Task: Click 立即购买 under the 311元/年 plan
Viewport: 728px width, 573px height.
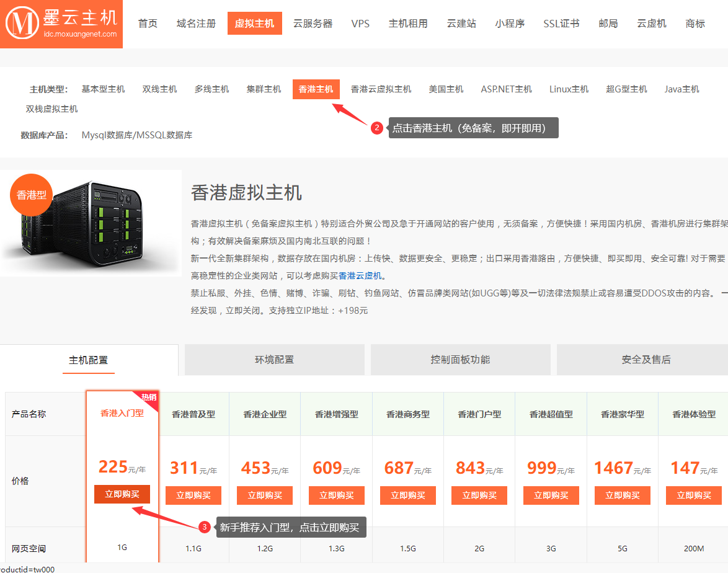Action: [193, 495]
